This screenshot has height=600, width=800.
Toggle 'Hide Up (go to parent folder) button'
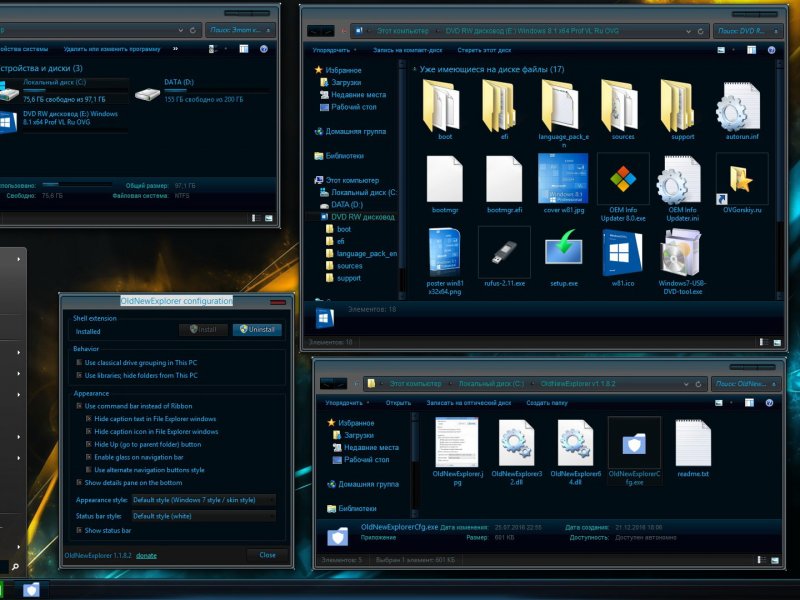point(88,444)
